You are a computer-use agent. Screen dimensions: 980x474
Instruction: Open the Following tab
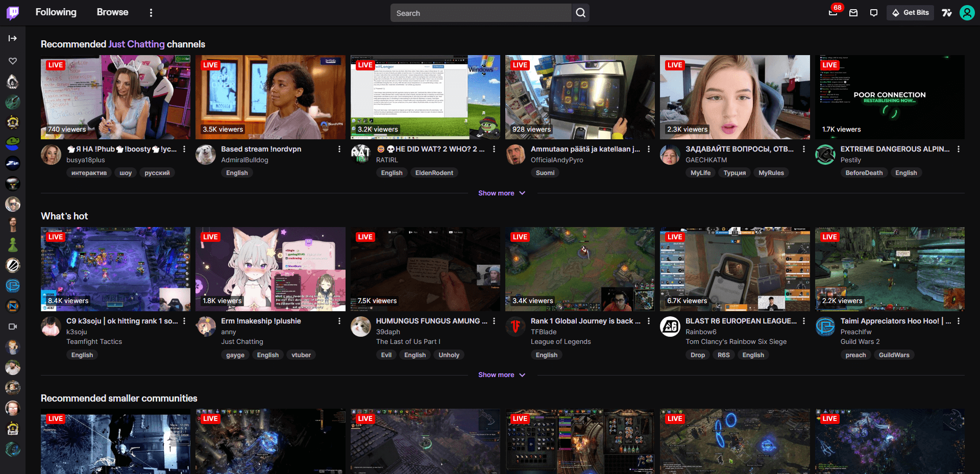pyautogui.click(x=56, y=12)
